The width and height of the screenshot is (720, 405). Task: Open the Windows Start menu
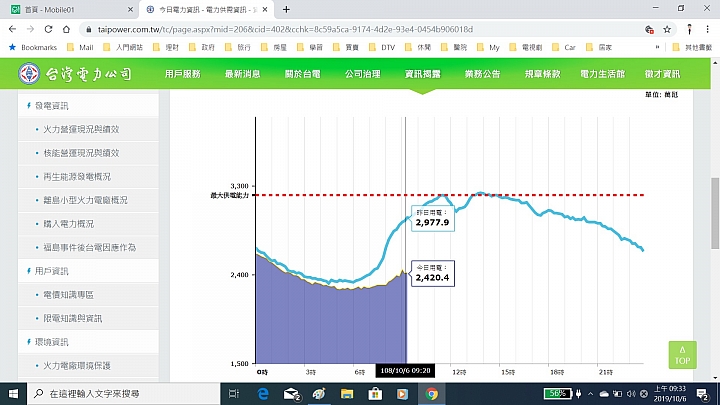13,394
